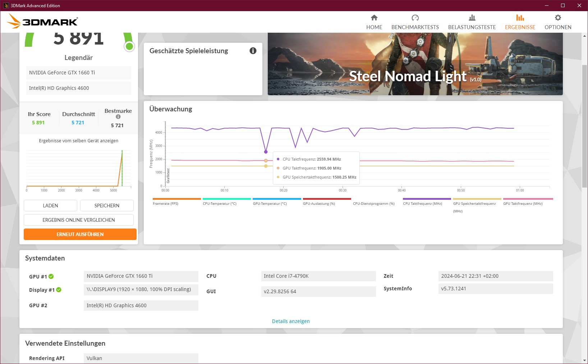Image resolution: width=588 pixels, height=364 pixels.
Task: Click info icon next to Geschätzte Spieleleistung
Action: click(253, 51)
